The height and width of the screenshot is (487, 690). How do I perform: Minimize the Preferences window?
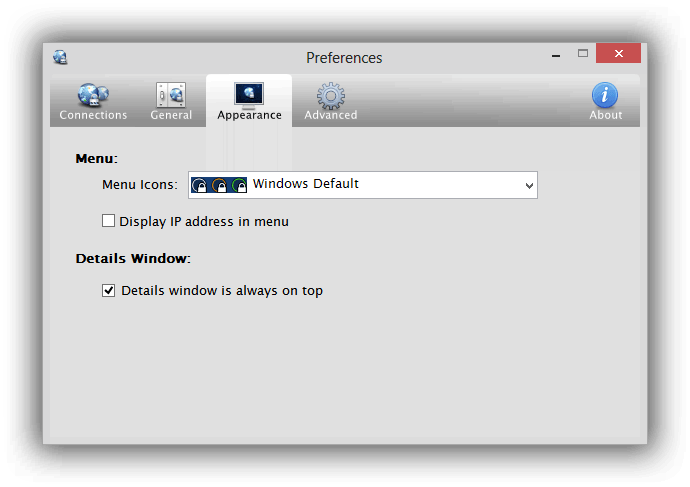coord(556,55)
